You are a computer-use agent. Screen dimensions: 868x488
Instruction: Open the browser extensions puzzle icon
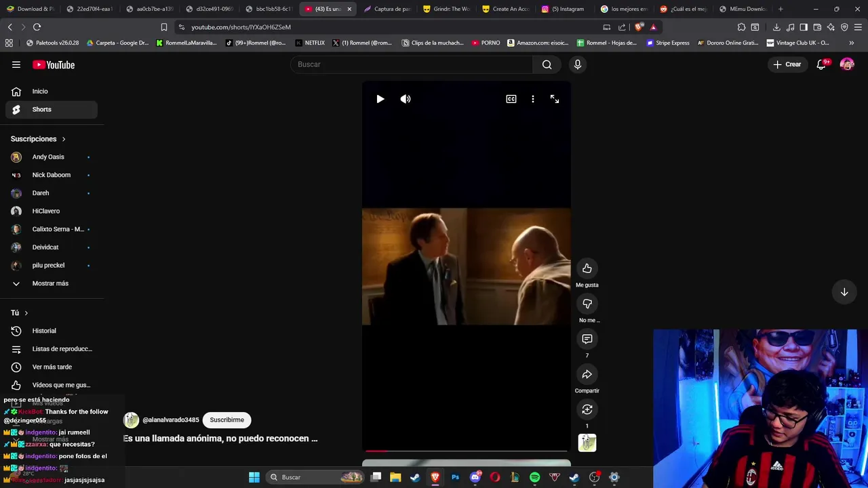point(741,27)
